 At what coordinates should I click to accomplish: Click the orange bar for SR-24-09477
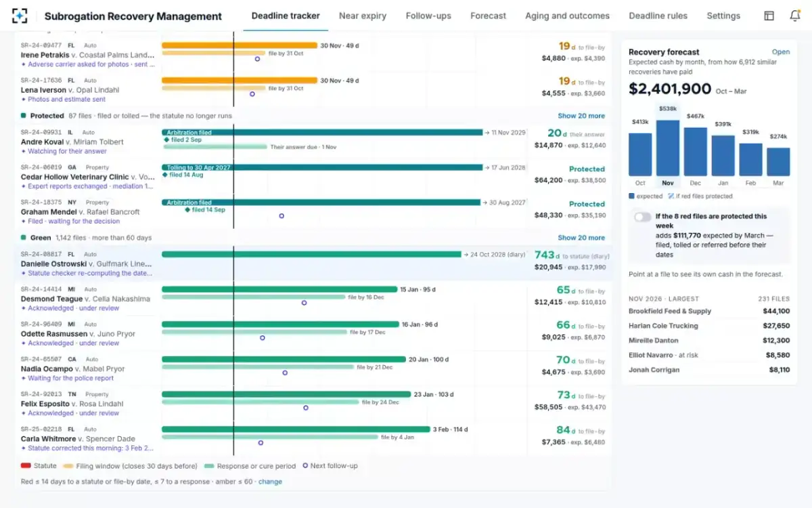(240, 45)
